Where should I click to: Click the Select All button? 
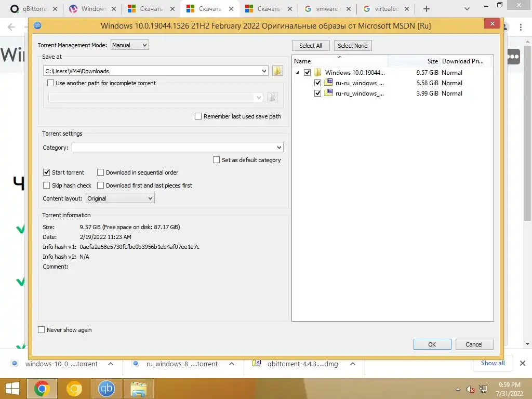[x=311, y=46]
